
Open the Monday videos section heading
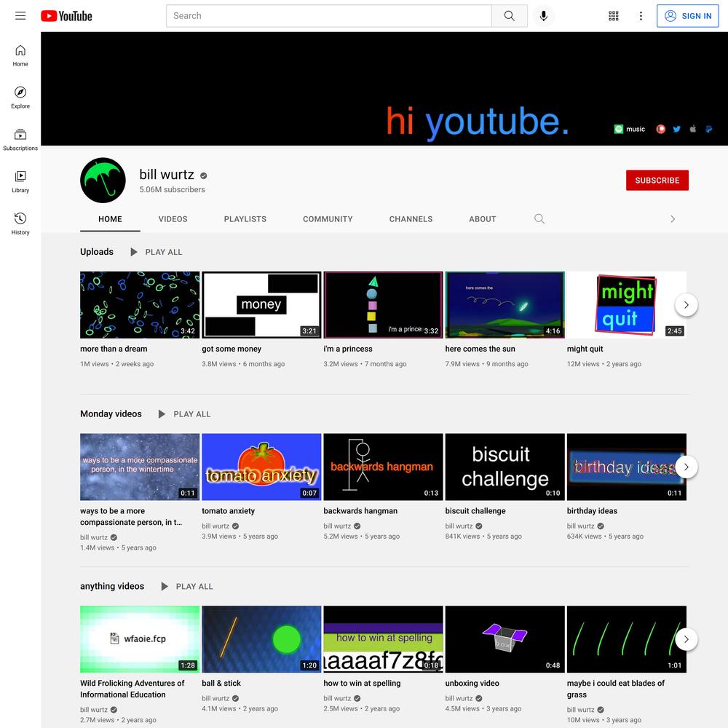coord(111,414)
